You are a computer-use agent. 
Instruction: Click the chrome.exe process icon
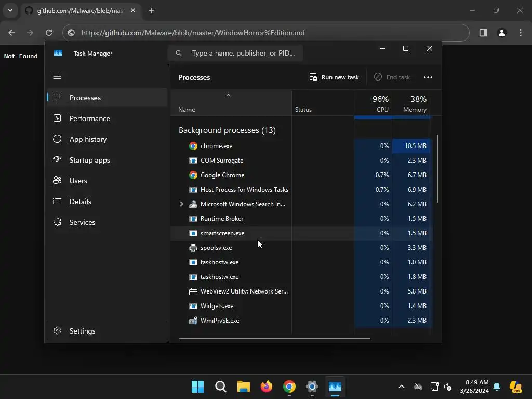(193, 146)
